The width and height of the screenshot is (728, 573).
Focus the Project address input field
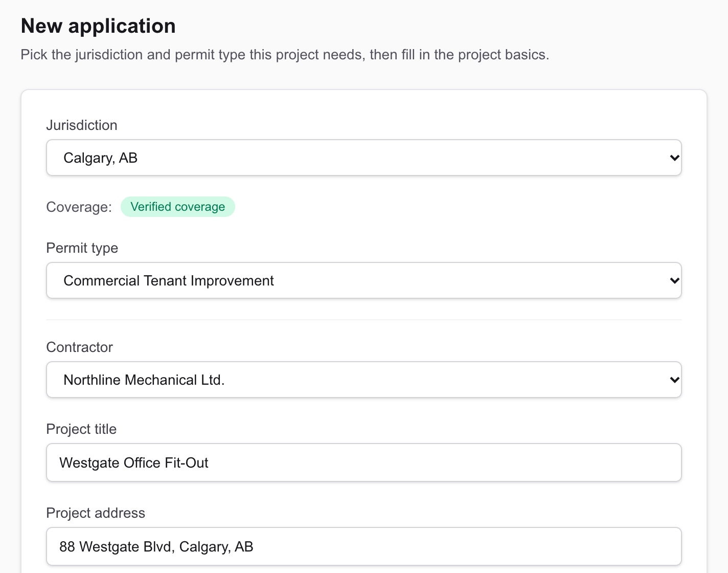364,546
